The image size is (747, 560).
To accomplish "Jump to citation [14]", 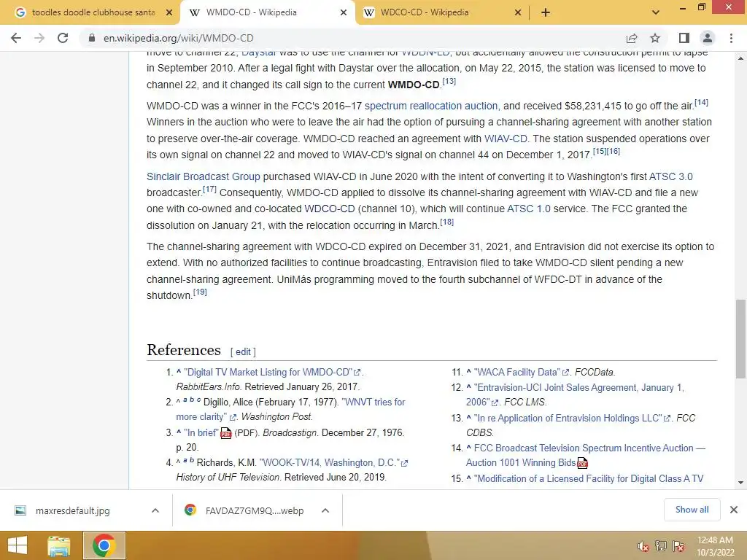I will click(701, 102).
